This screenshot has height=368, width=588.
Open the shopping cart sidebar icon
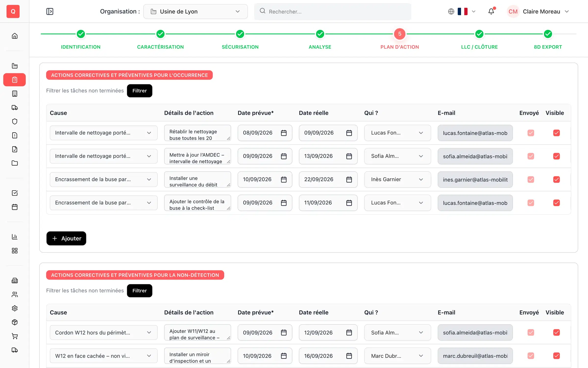[x=15, y=336]
